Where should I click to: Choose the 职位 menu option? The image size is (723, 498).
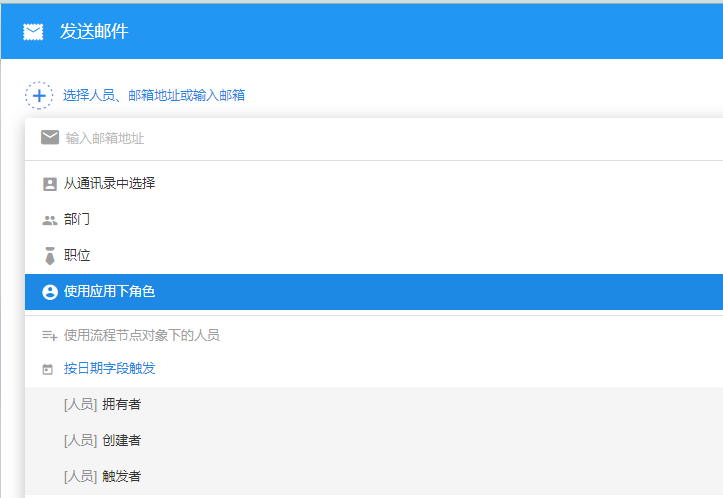(374, 255)
